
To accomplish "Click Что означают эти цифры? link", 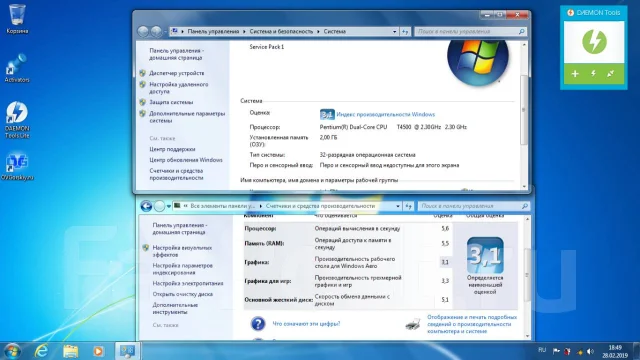I will [306, 324].
